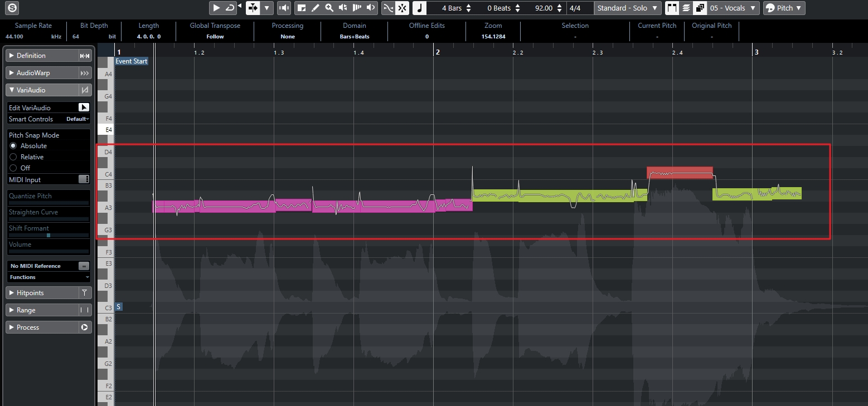Click the 0 Beats stepper arrows
The width and height of the screenshot is (868, 406).
tap(518, 8)
